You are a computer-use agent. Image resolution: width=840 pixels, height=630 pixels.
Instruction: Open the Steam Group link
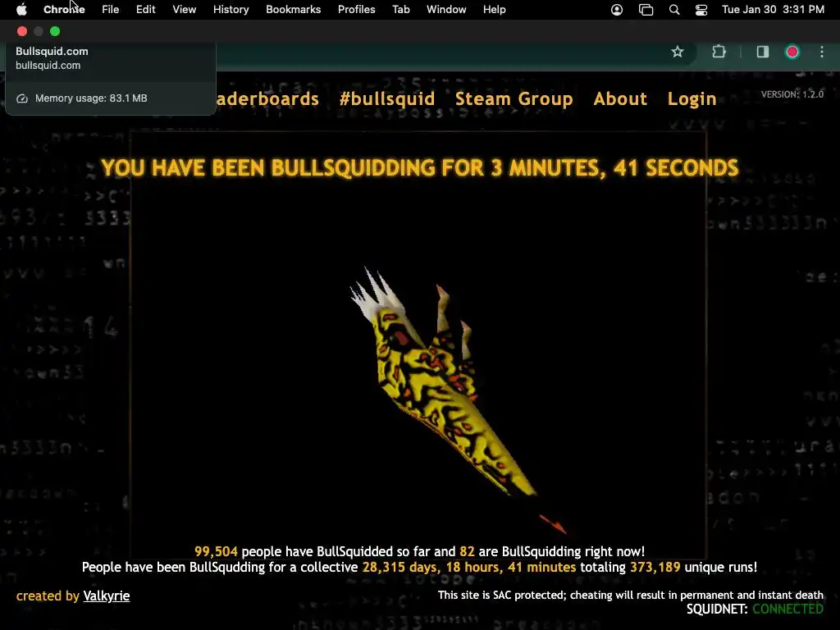[x=514, y=99]
